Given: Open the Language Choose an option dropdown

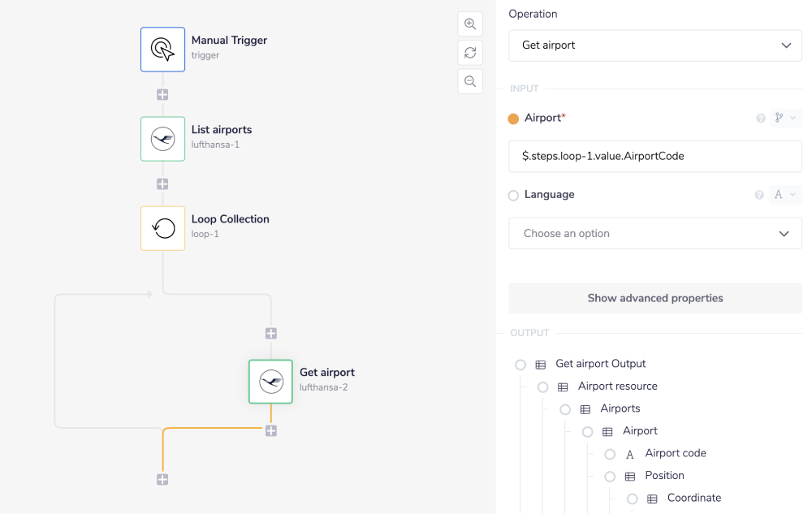Looking at the screenshot, I should tap(655, 234).
